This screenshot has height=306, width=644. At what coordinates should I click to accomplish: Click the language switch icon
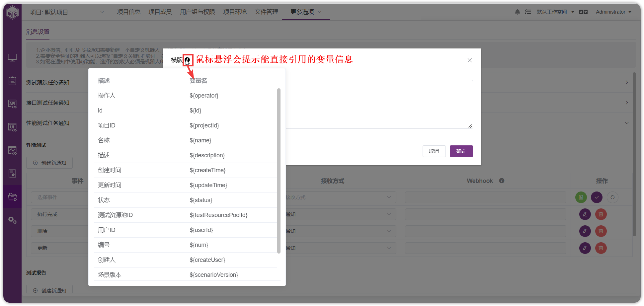coord(583,12)
